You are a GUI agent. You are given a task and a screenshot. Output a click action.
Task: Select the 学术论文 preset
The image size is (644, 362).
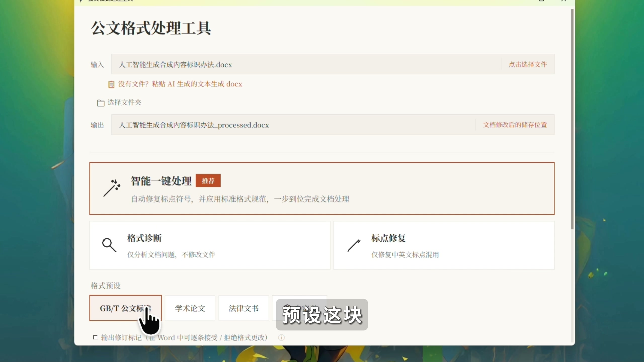[190, 308]
